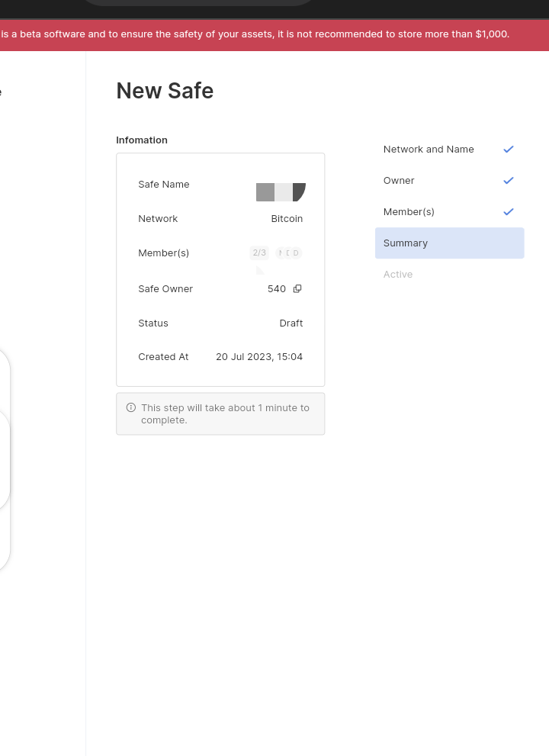The height and width of the screenshot is (756, 549).
Task: Click the Created At date value
Action: point(259,357)
